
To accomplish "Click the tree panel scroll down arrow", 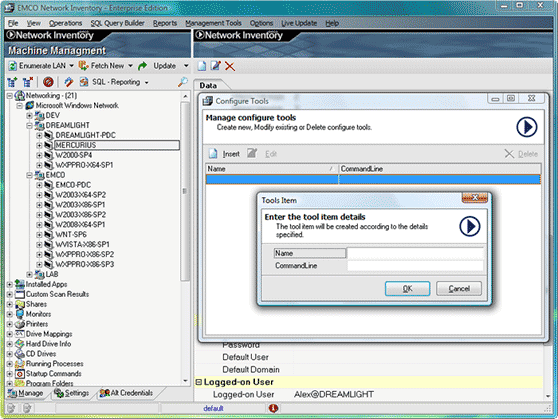I will point(185,381).
